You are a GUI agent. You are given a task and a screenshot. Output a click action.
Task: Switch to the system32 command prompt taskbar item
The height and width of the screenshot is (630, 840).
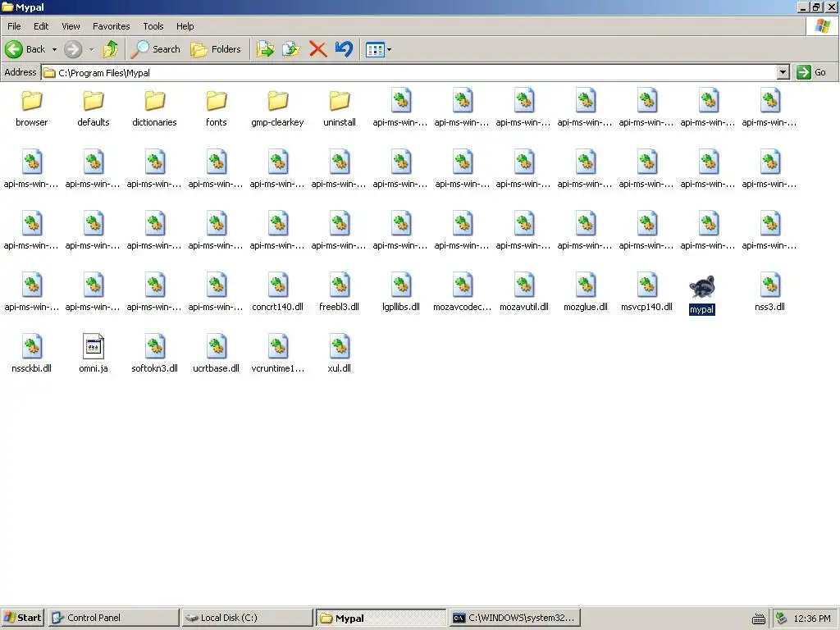pos(514,618)
